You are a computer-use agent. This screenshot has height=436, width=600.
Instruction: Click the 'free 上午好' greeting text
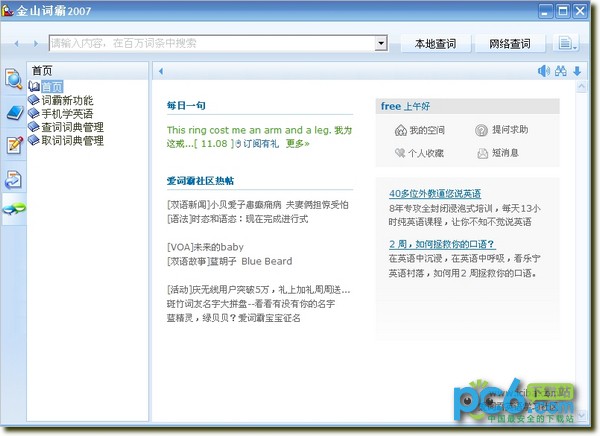point(405,106)
